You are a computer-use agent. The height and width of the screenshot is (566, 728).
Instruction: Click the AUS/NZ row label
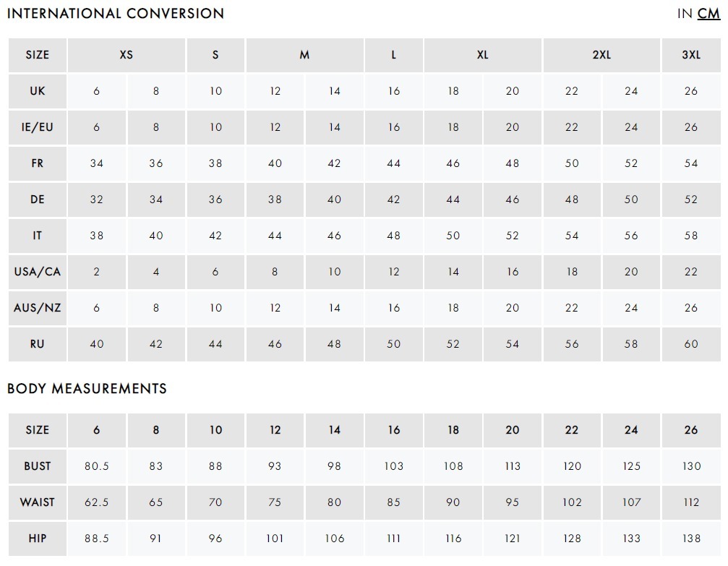[38, 308]
